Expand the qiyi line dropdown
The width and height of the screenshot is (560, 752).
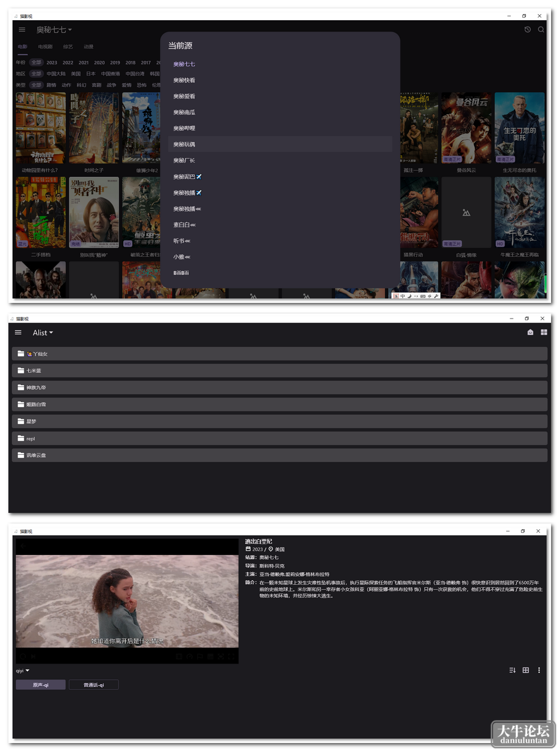click(x=22, y=671)
